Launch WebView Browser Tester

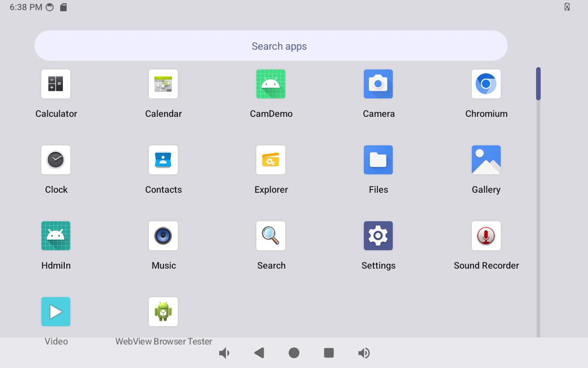point(163,311)
